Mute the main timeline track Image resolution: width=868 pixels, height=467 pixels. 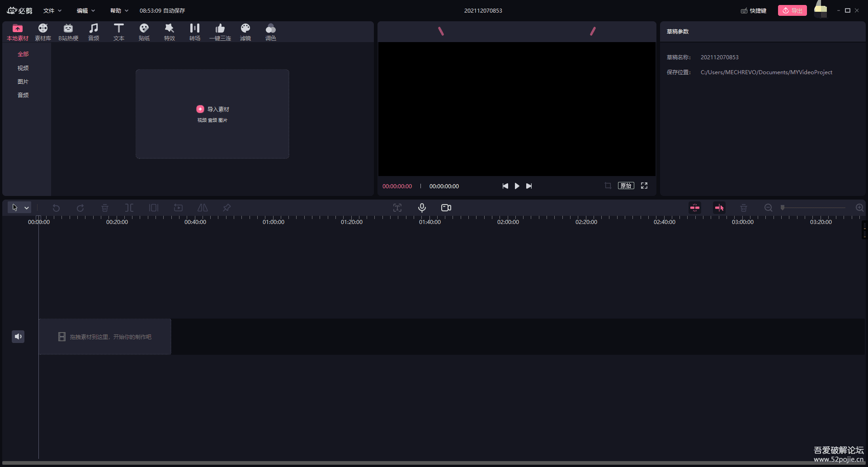[x=18, y=336]
